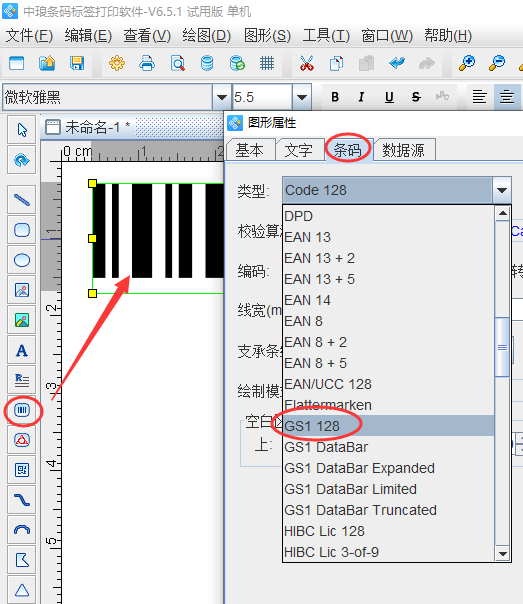Toggle the grid display icon

coord(267,63)
